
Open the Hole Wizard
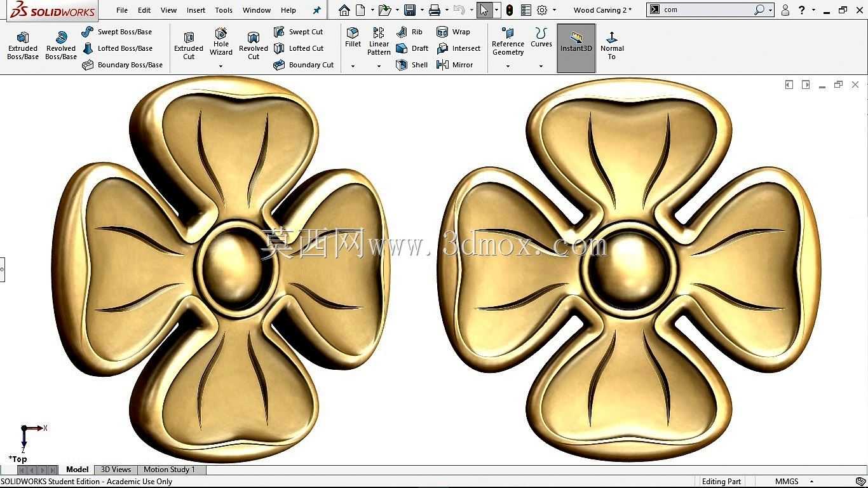pos(221,42)
